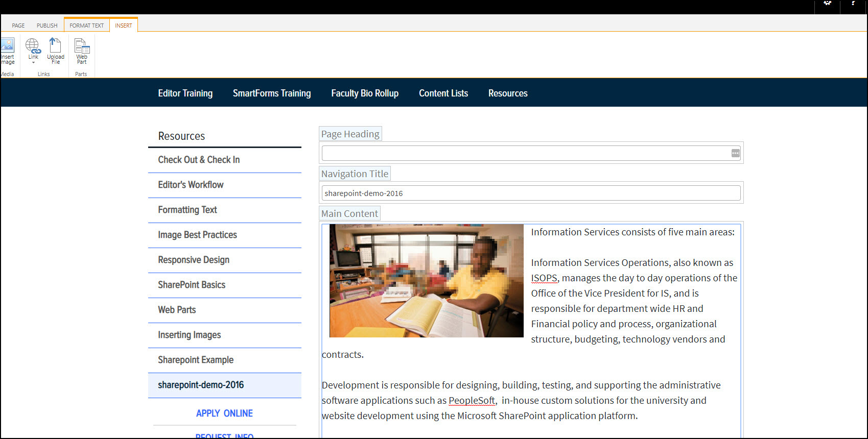Screen dimensions: 868x439
Task: Click the Insert Image ribbon icon
Action: coord(7,47)
